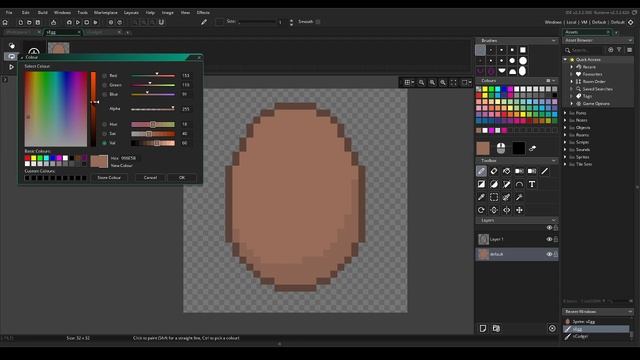Select the large round brush shape

pyautogui.click(x=523, y=61)
